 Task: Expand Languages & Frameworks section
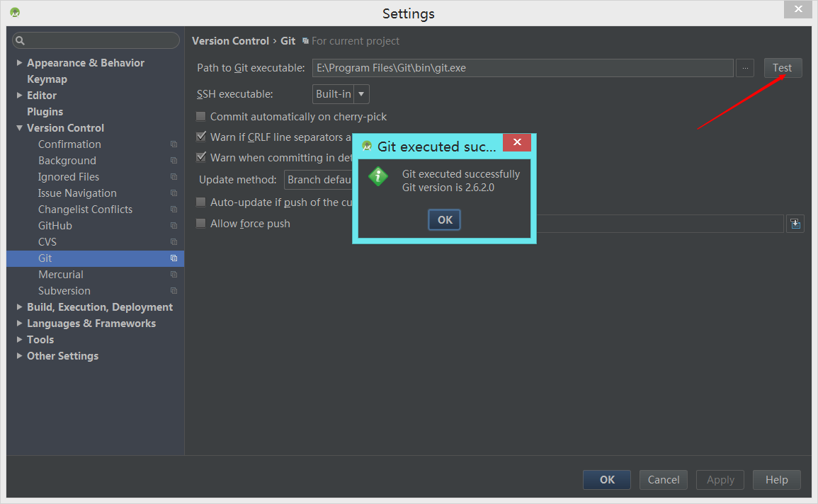click(x=19, y=323)
